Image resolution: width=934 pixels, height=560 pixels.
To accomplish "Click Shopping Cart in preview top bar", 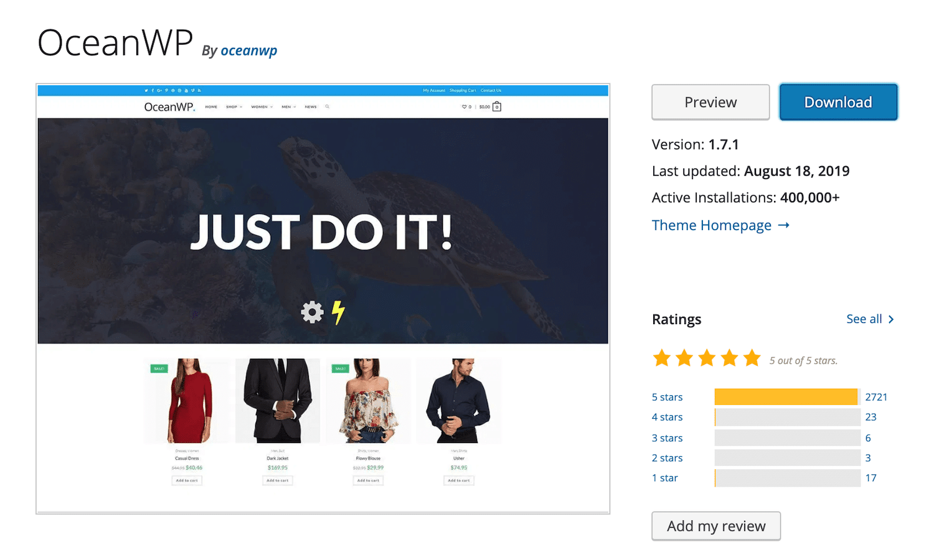I will pos(463,90).
